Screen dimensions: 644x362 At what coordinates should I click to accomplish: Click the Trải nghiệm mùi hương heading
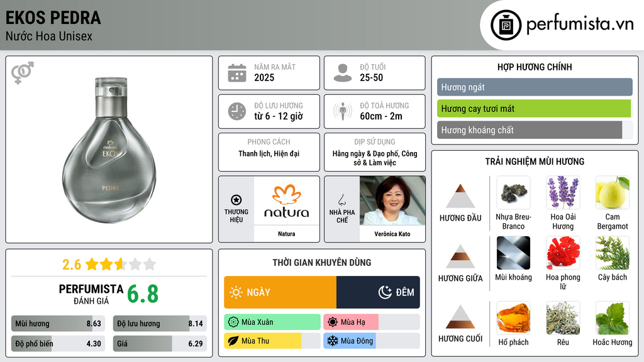[535, 162]
